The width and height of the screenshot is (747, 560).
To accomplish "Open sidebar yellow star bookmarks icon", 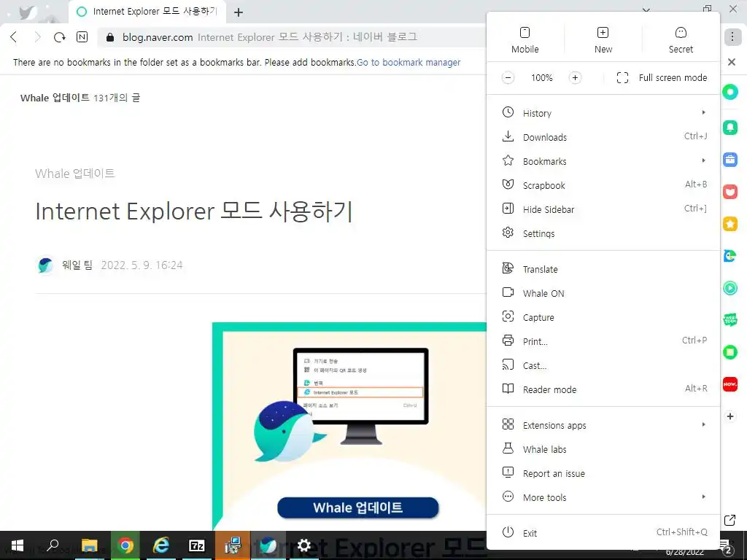I will (x=729, y=223).
